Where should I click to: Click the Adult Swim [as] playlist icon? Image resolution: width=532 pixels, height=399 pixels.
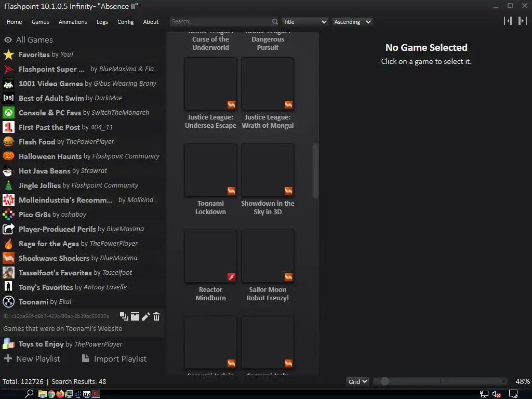point(8,98)
